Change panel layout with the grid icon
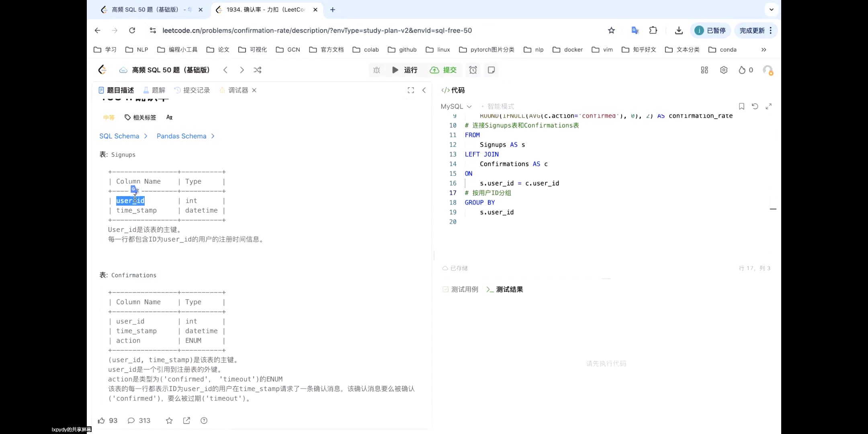 click(x=704, y=70)
